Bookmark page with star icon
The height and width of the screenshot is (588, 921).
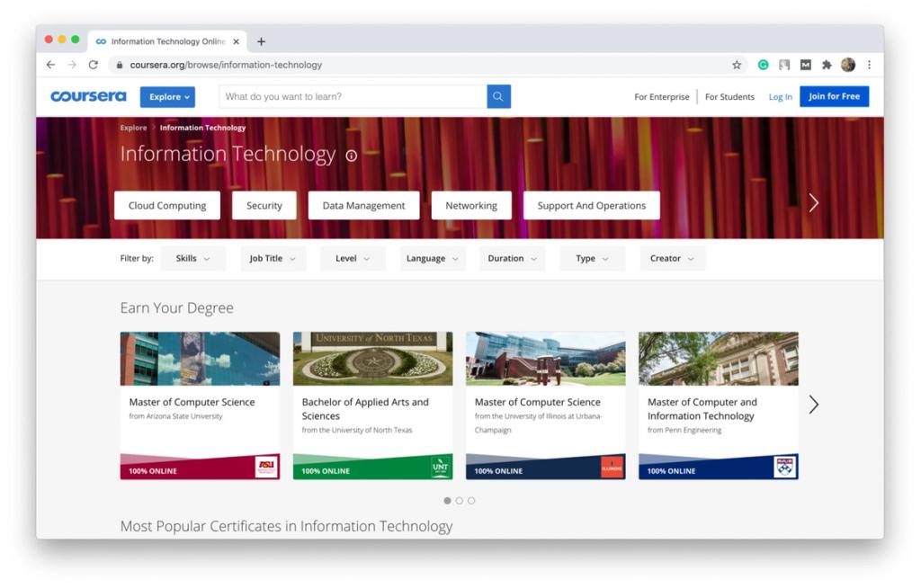tap(737, 65)
